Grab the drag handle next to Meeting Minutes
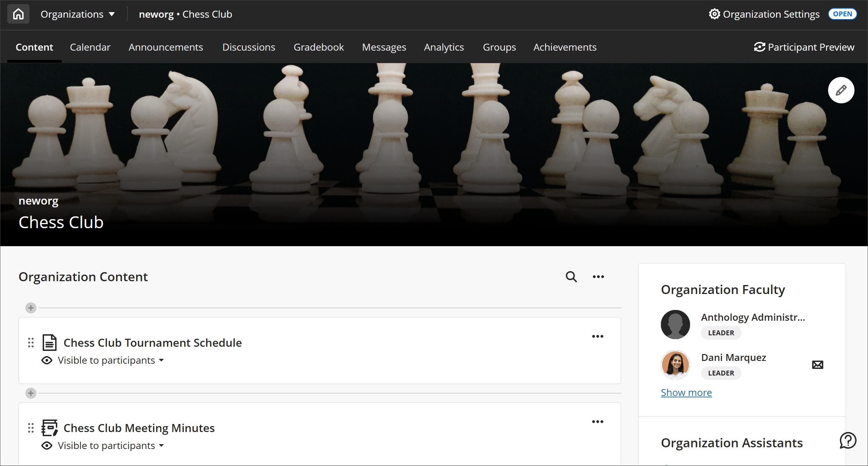 pyautogui.click(x=31, y=428)
